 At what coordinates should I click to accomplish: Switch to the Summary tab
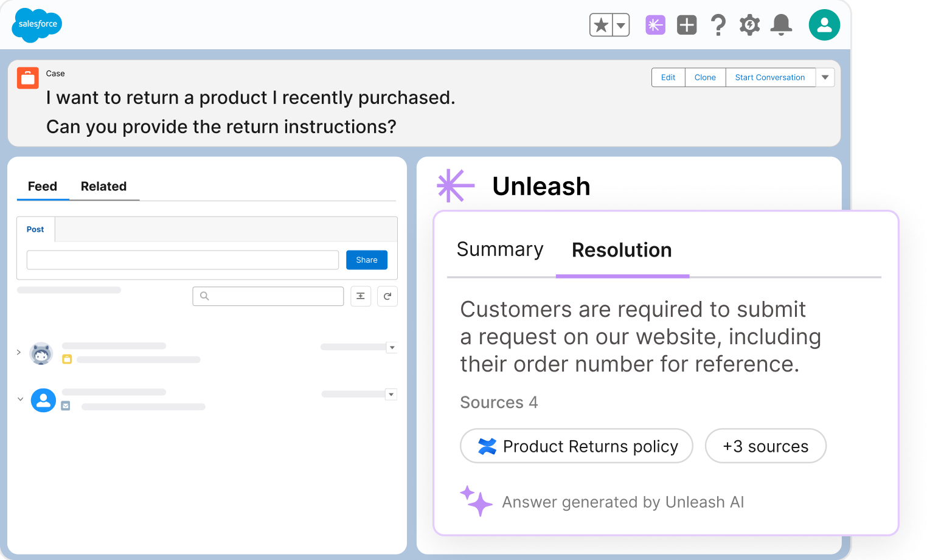[500, 249]
